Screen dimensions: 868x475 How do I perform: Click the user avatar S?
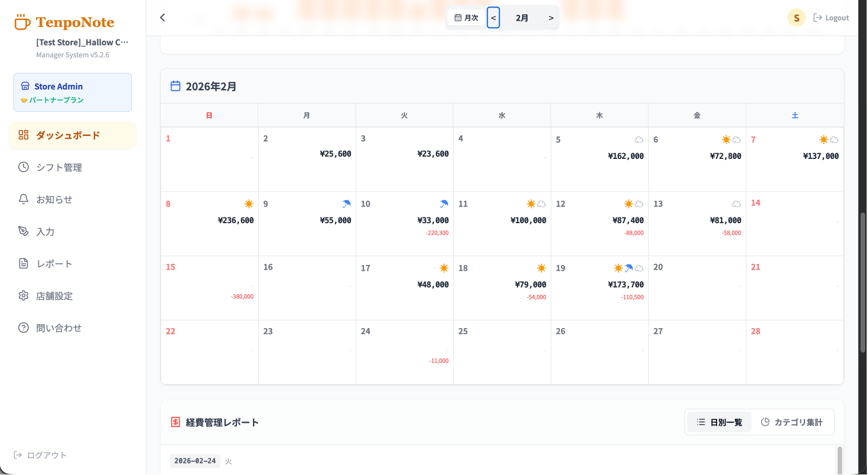tap(796, 18)
